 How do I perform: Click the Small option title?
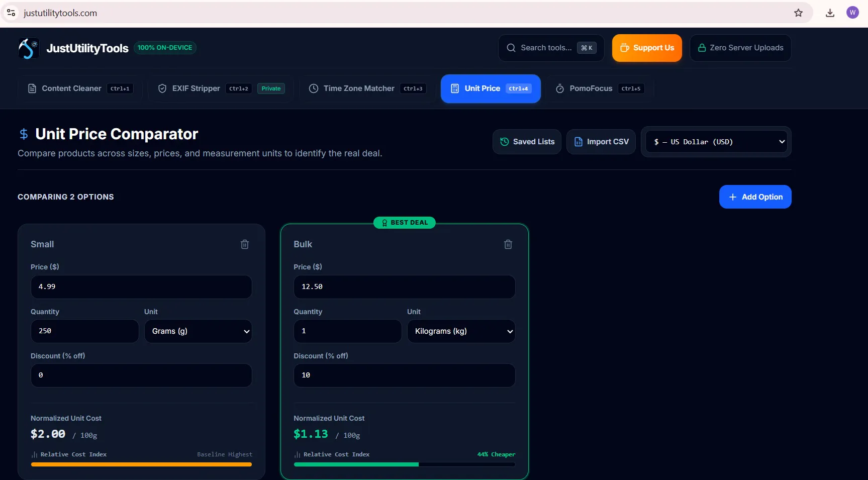click(x=42, y=244)
